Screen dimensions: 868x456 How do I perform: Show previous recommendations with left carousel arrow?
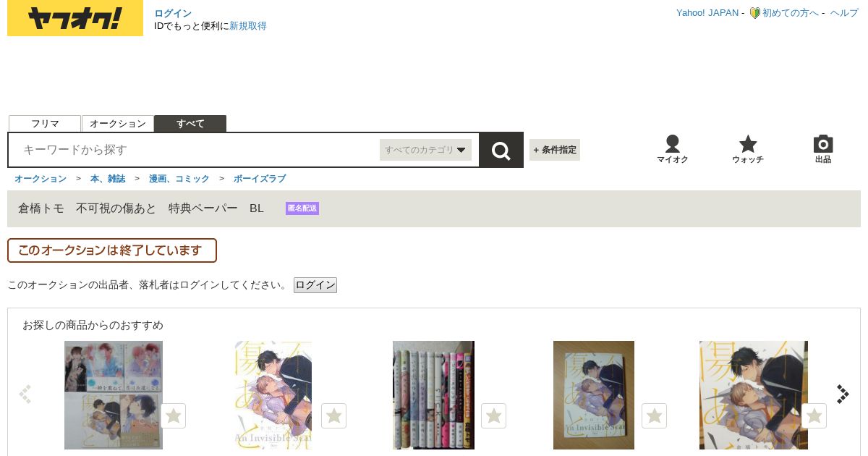(25, 394)
